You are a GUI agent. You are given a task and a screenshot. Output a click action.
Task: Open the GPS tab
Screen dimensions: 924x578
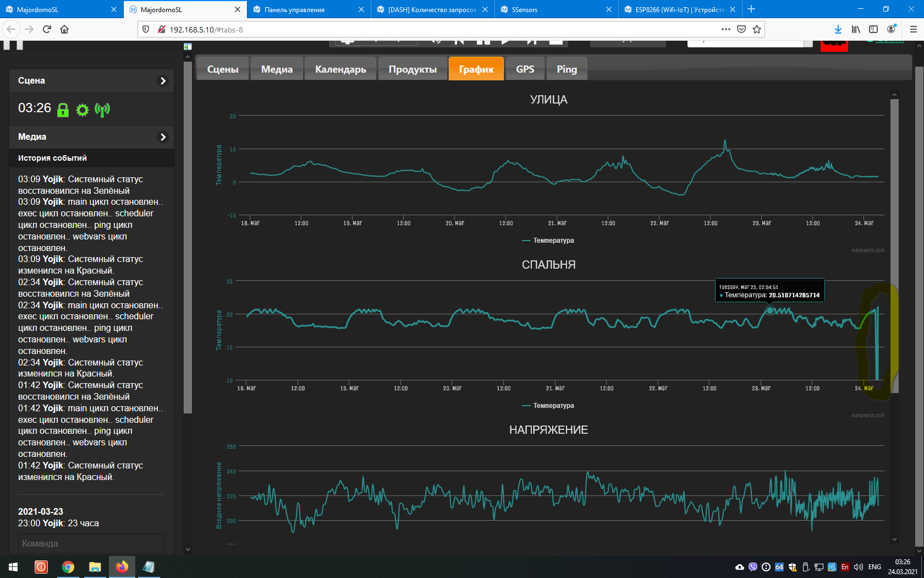pos(525,69)
